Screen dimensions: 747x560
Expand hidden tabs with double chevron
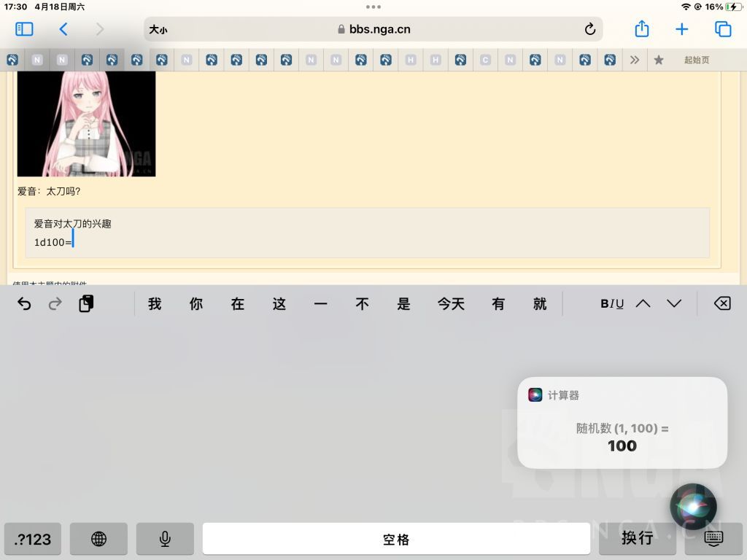(x=635, y=60)
